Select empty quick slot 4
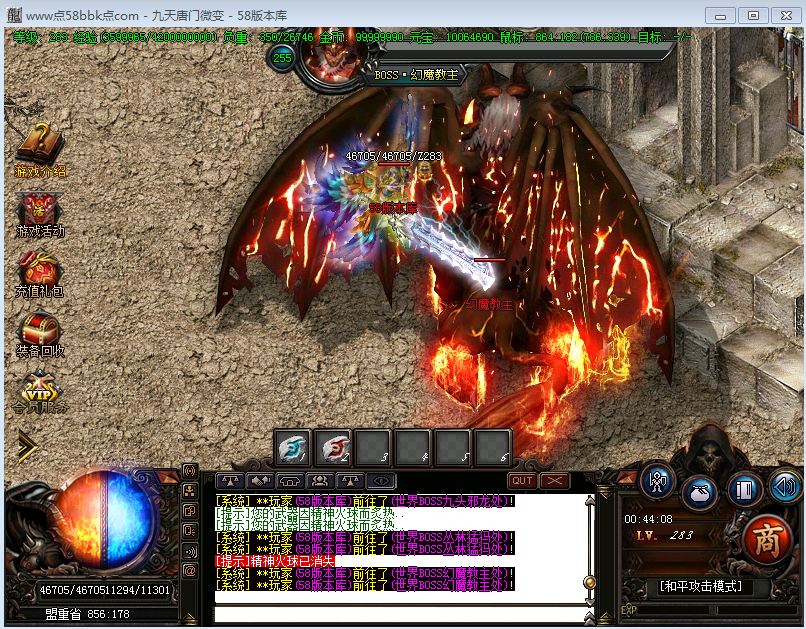 413,447
